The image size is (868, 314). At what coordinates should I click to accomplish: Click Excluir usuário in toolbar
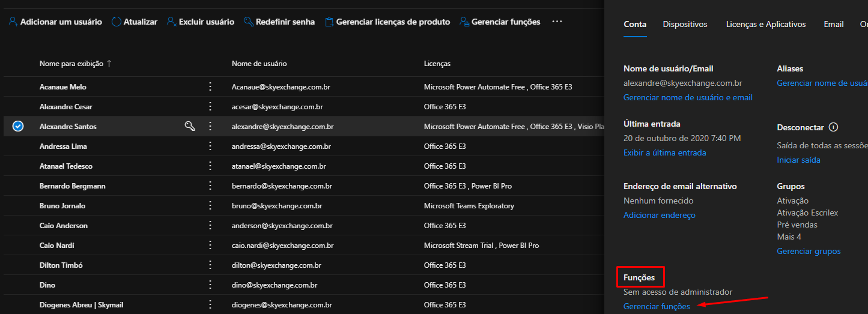coord(201,22)
